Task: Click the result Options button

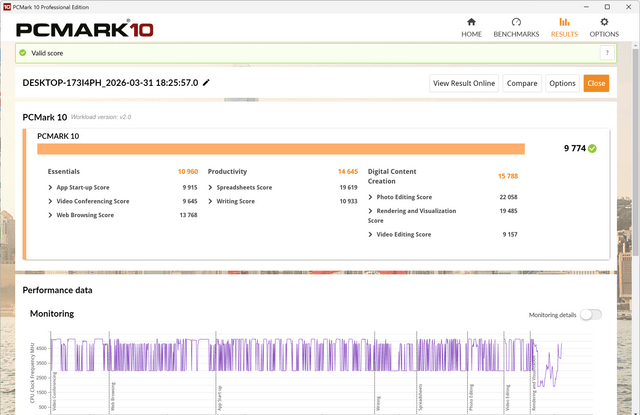Action: pyautogui.click(x=562, y=83)
